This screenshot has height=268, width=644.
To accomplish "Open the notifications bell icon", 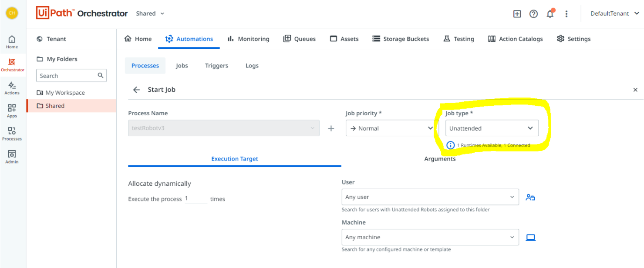I will [550, 14].
